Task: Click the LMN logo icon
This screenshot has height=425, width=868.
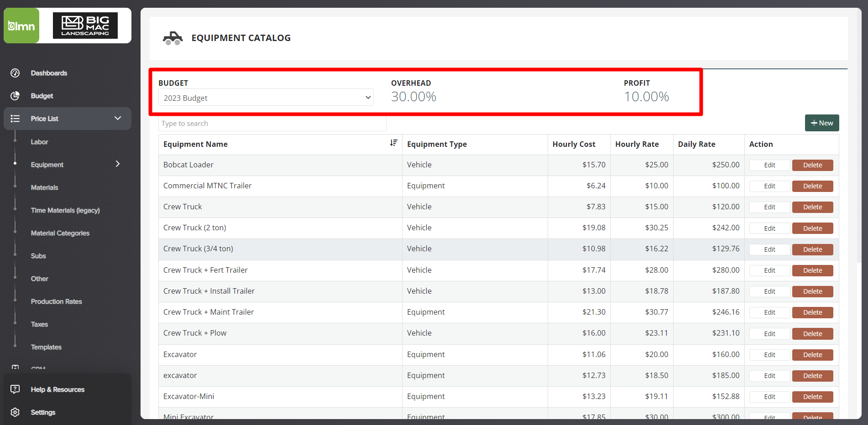Action: (x=21, y=26)
